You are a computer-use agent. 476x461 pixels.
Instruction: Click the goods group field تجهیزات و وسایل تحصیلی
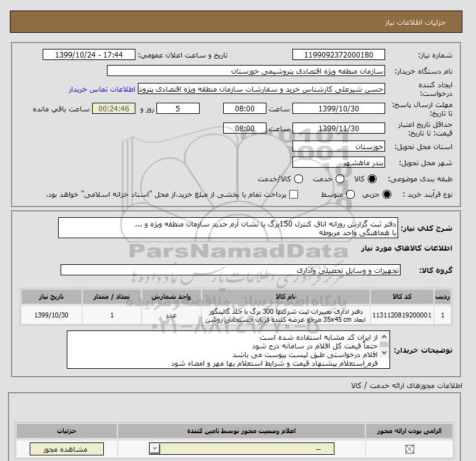(231, 270)
